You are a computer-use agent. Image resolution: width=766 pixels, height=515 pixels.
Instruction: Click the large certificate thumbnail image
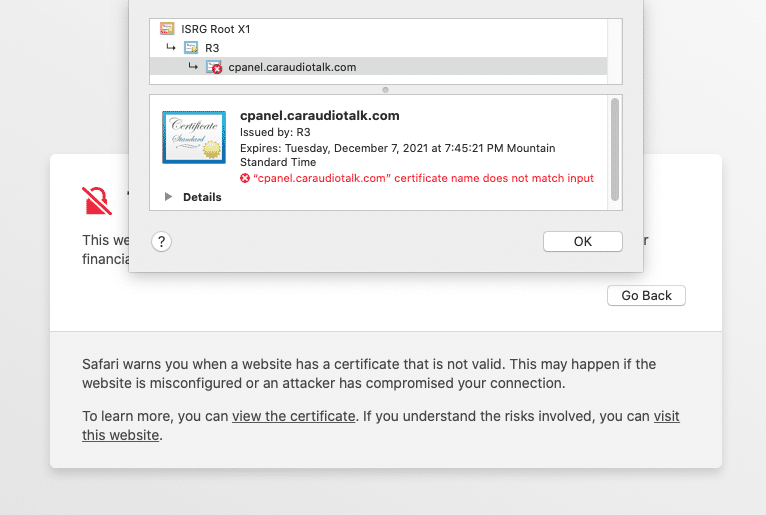pyautogui.click(x=193, y=137)
